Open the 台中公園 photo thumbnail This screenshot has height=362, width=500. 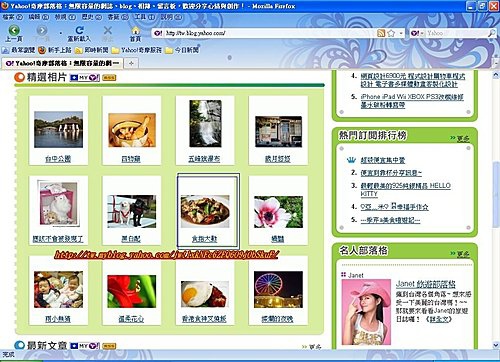click(58, 130)
